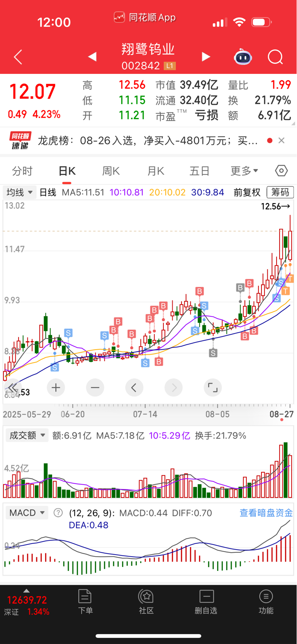Tap the 市盈 亏损 value
Screen dimensions: 297x644
coord(187,115)
